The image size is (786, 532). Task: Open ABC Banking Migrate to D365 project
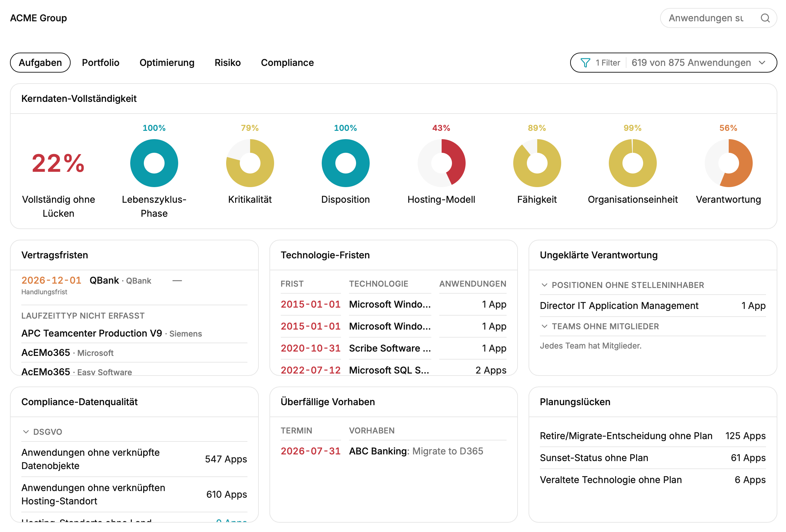tap(393, 451)
